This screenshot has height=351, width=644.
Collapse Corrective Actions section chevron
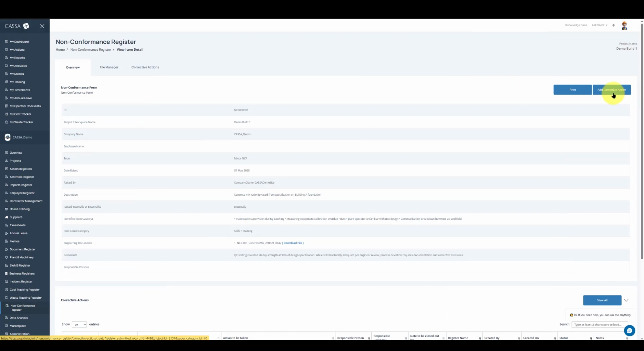click(626, 300)
